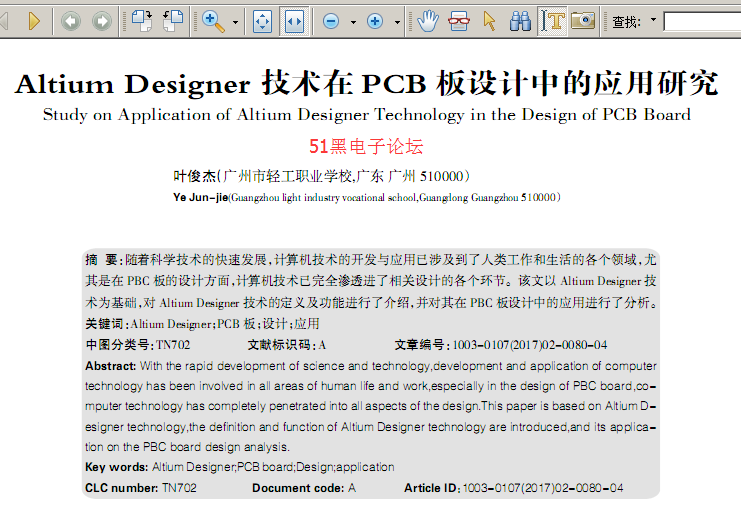Click the grey back navigation circle
741x524 pixels.
(x=71, y=21)
